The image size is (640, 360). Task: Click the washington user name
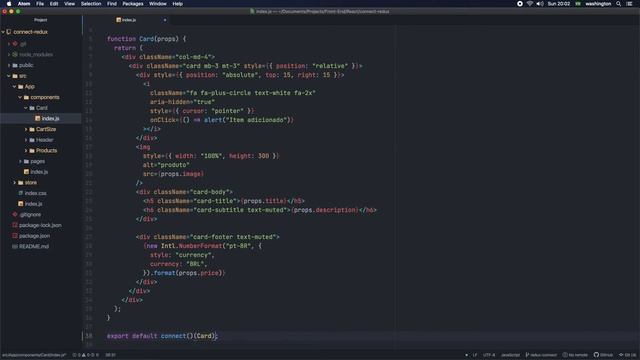pos(598,4)
